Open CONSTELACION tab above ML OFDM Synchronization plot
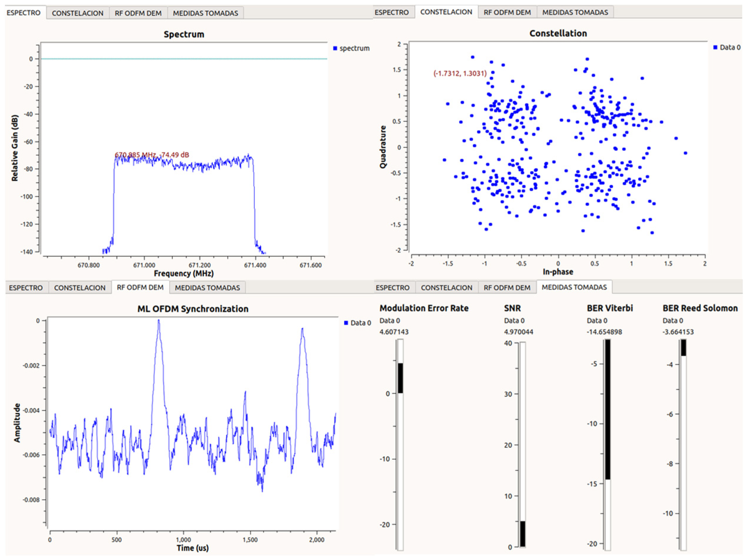 (80, 288)
